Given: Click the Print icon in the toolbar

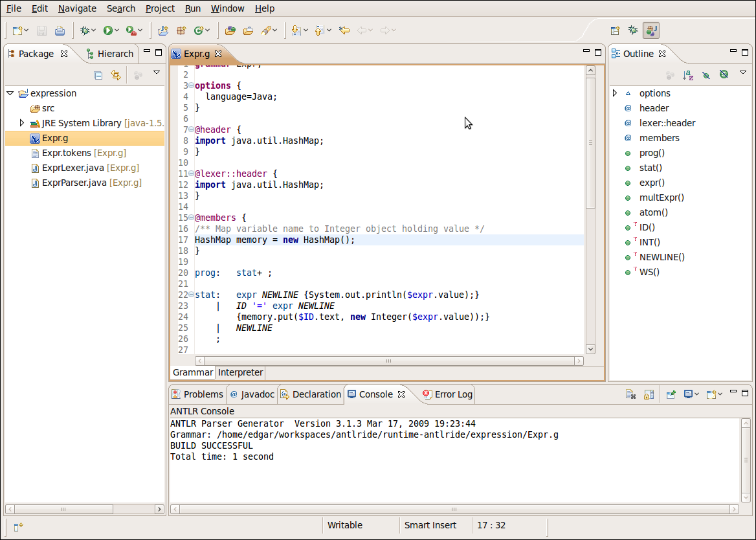Looking at the screenshot, I should click(x=60, y=30).
